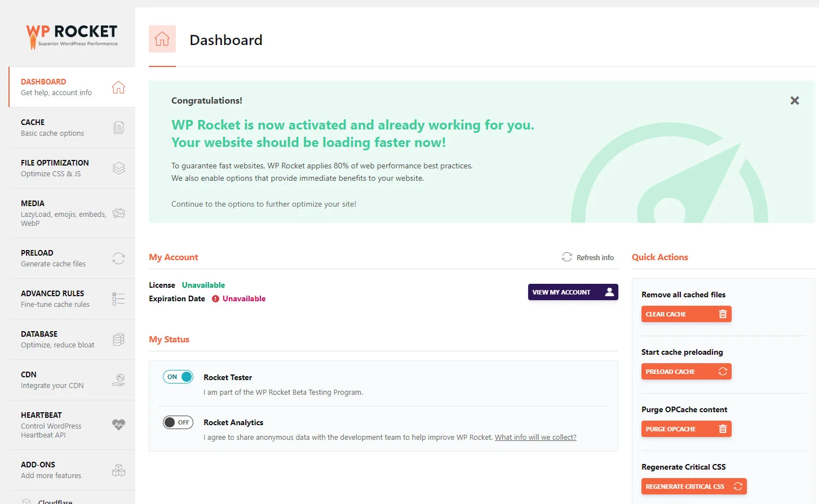The width and height of the screenshot is (819, 504).
Task: Click the File Optimization layers icon
Action: [x=118, y=168]
